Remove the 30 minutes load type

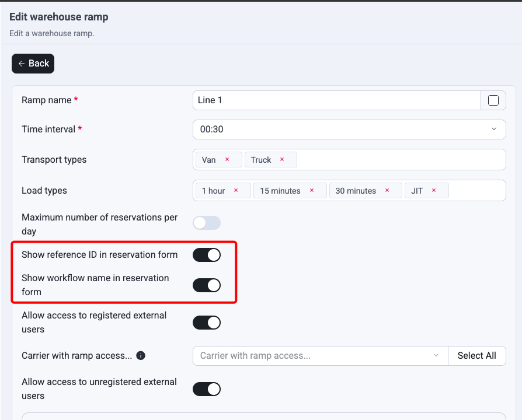point(387,191)
